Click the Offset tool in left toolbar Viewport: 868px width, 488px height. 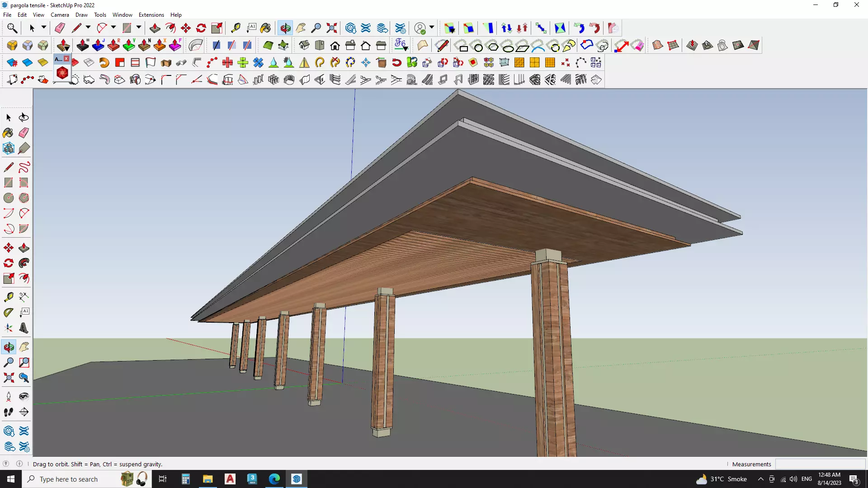pos(24,278)
